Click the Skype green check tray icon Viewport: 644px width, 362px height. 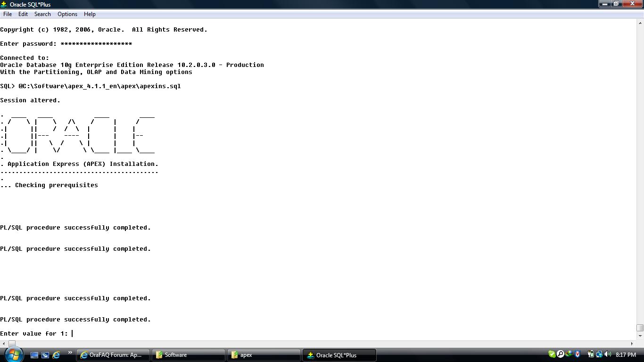tap(552, 354)
